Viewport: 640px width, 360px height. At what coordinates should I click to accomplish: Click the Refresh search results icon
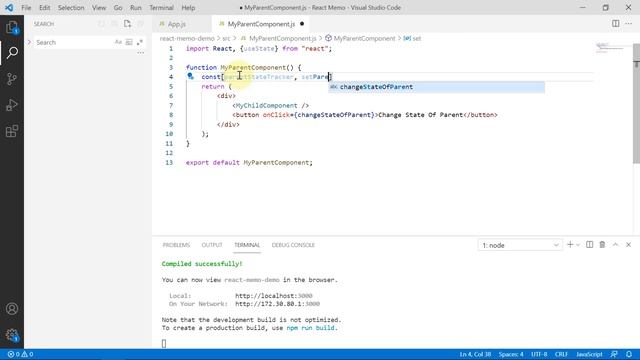point(101,24)
